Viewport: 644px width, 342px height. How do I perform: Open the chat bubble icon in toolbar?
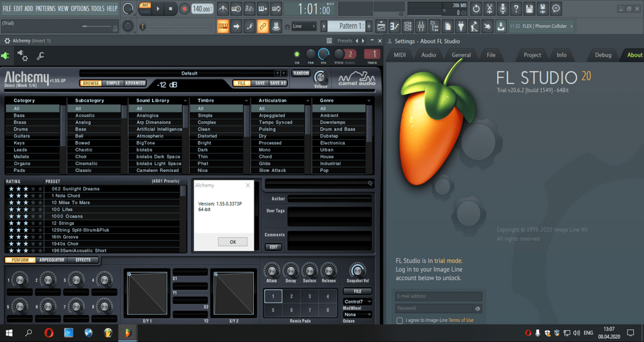click(556, 8)
